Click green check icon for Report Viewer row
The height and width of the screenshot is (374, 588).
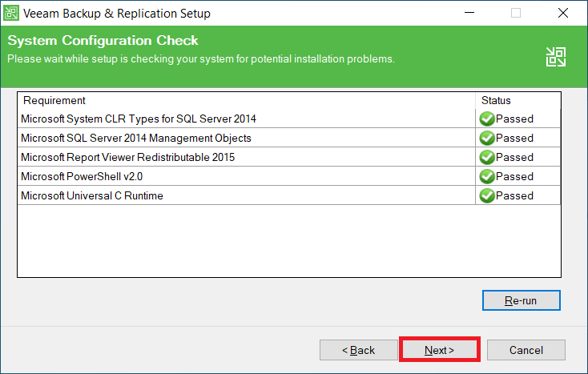pos(486,158)
